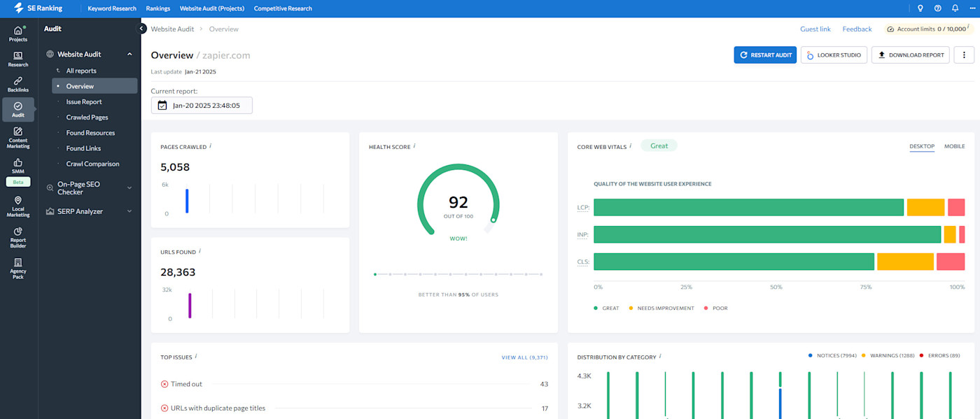Open Crawled Pages in the sidebar
This screenshot has height=419, width=980.
(x=87, y=118)
